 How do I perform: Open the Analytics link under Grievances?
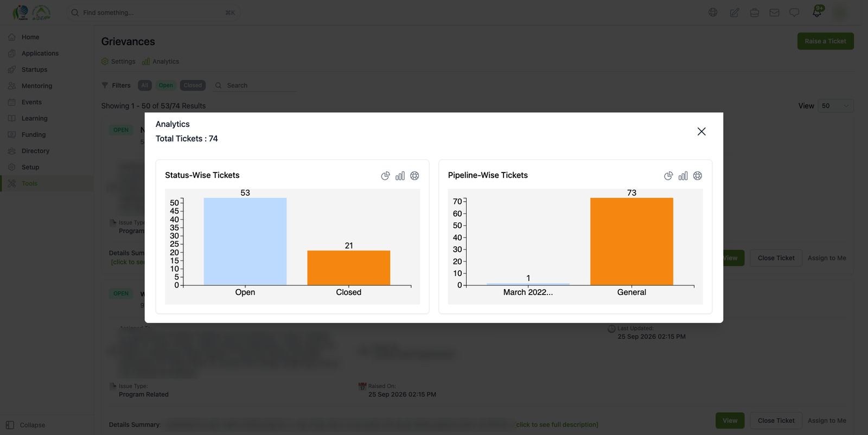(x=161, y=61)
